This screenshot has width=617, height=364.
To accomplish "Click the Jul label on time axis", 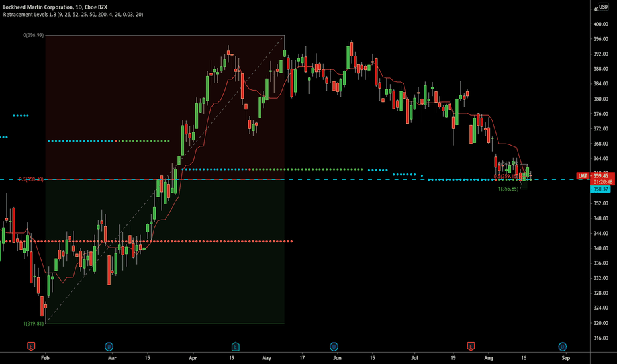I will [414, 358].
